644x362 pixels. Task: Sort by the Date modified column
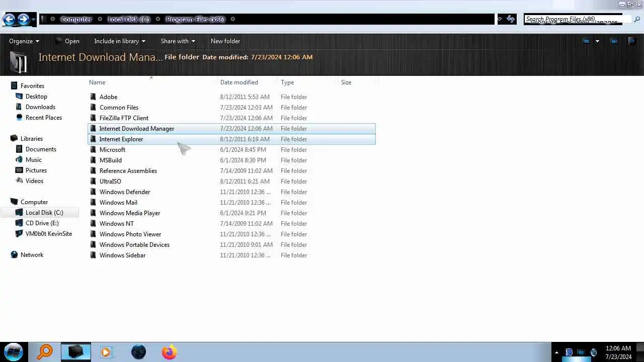[239, 82]
